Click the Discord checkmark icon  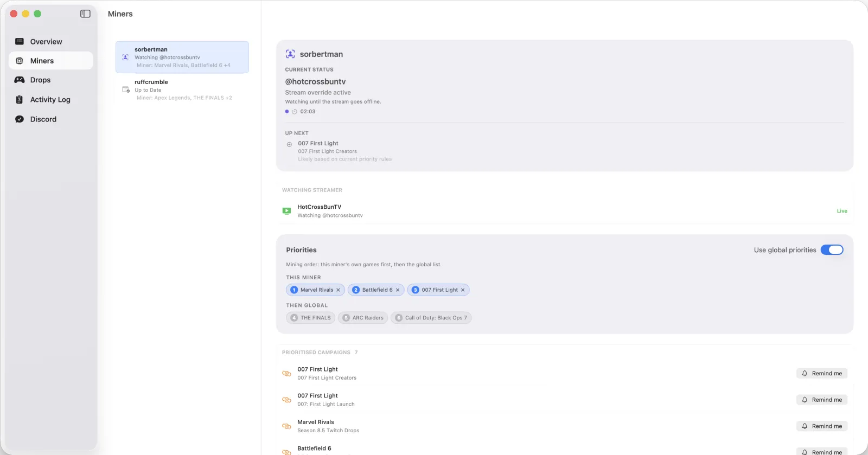click(x=20, y=119)
